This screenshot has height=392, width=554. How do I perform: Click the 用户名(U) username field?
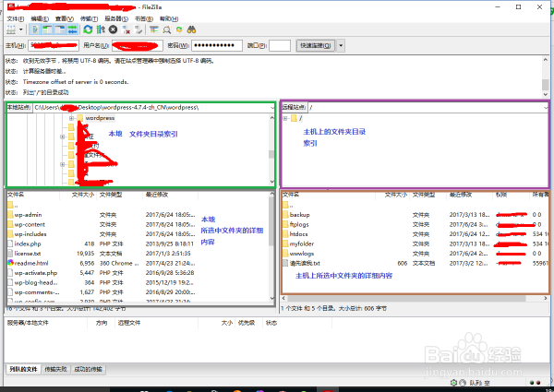point(138,45)
